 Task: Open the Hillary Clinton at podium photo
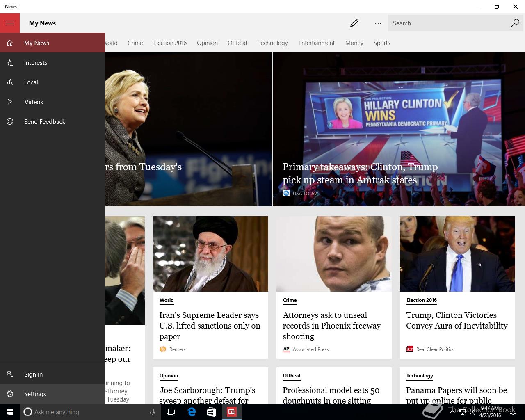tap(188, 129)
